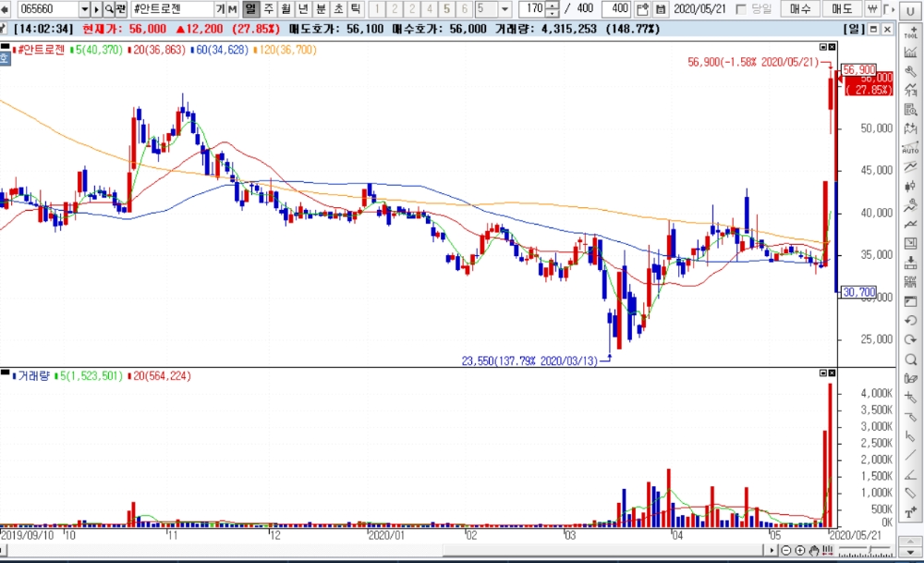Click the redo arrow in the right toolbar
The width and height of the screenshot is (924, 563).
(910, 339)
